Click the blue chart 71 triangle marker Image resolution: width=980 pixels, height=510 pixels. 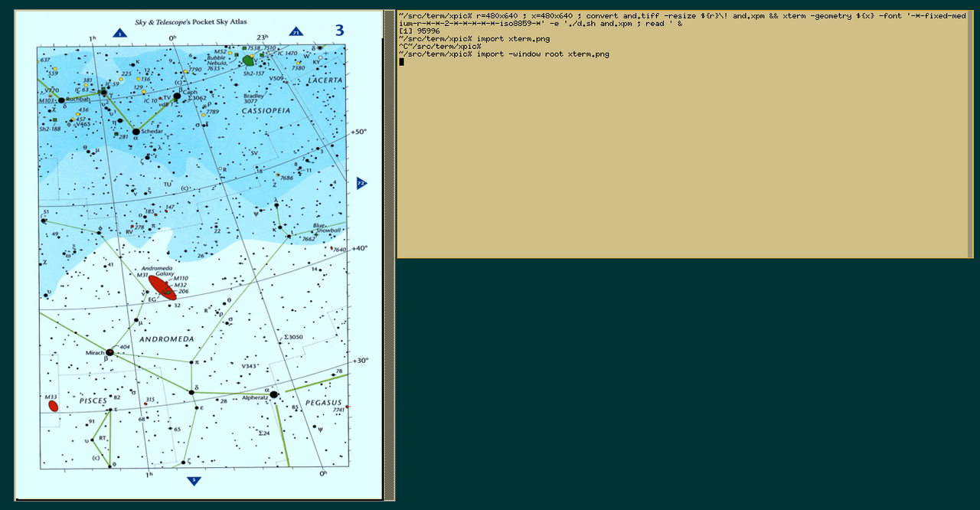coord(296,31)
